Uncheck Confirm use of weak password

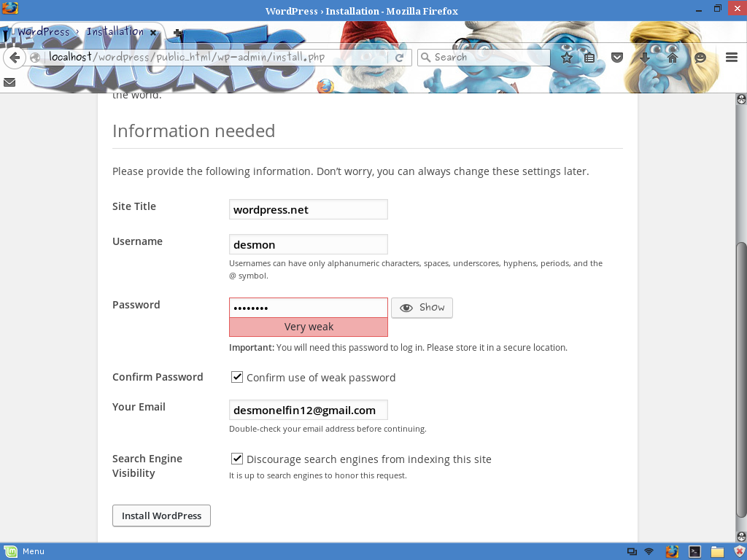pyautogui.click(x=237, y=377)
